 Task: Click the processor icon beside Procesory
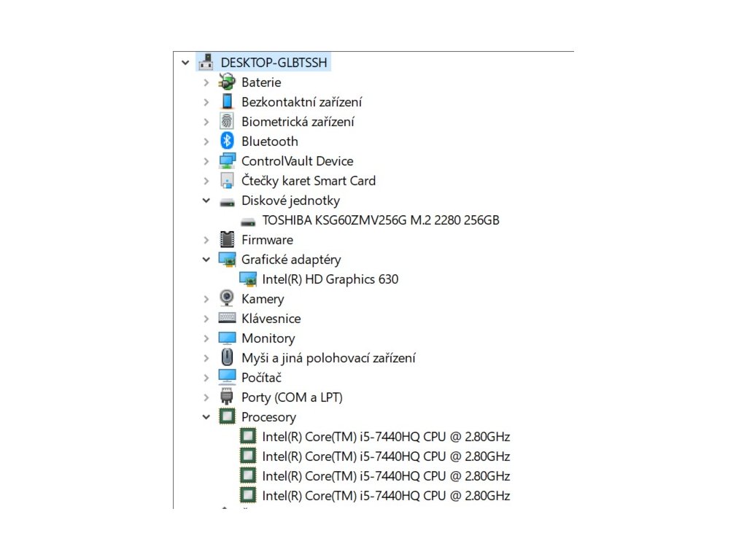(x=228, y=416)
